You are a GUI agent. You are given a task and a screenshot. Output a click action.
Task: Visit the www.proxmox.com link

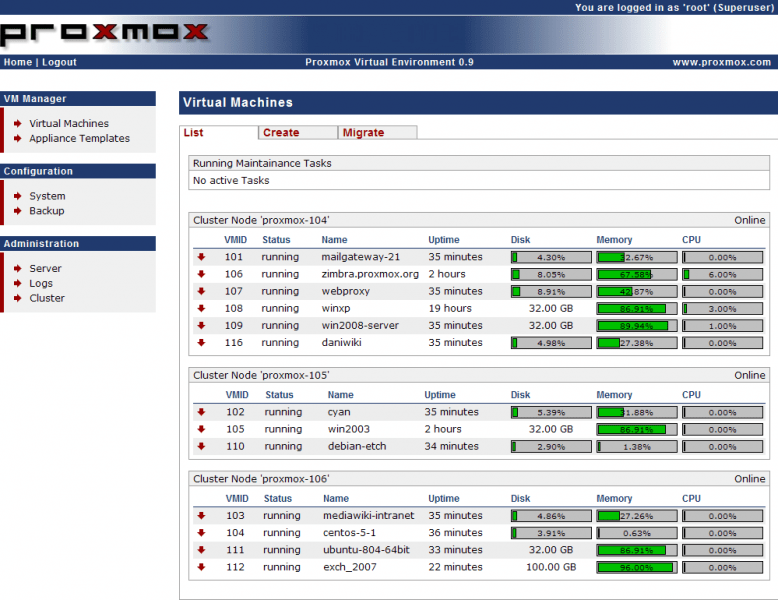[722, 62]
